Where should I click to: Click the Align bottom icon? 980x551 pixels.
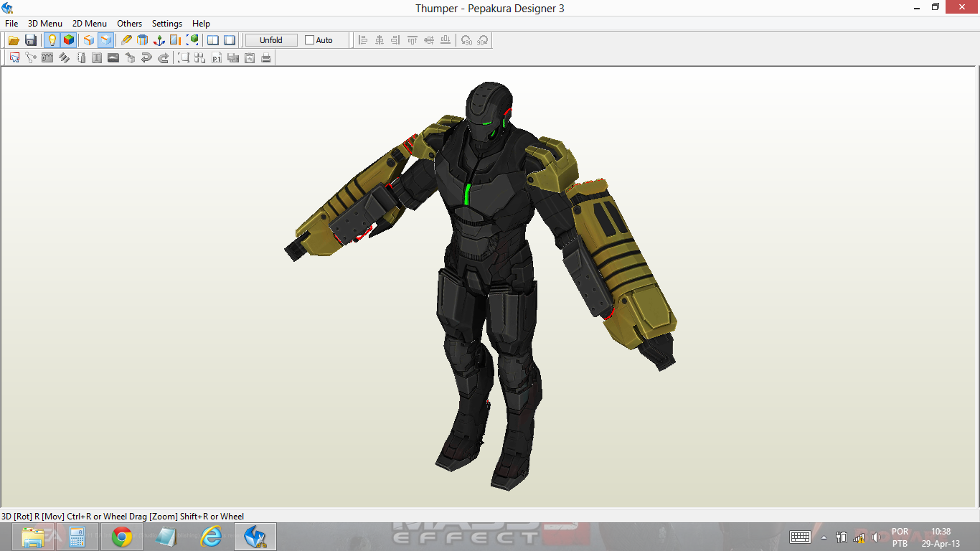[x=446, y=40]
